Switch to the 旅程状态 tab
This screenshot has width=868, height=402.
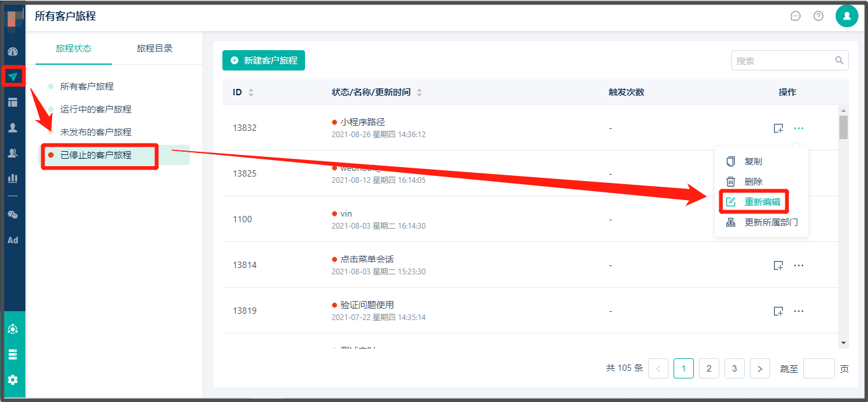tap(74, 48)
